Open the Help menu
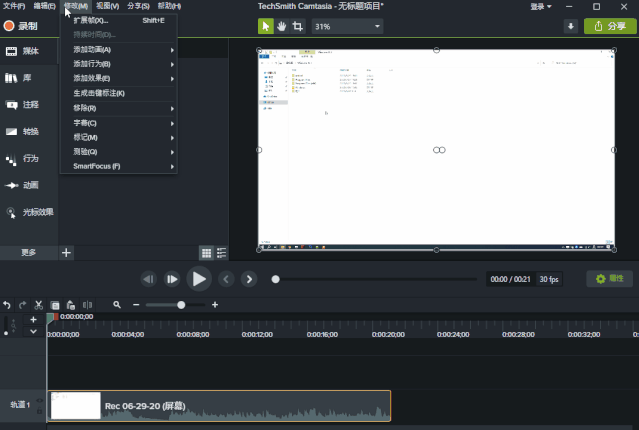Viewport: 639px width, 430px height. click(x=169, y=6)
